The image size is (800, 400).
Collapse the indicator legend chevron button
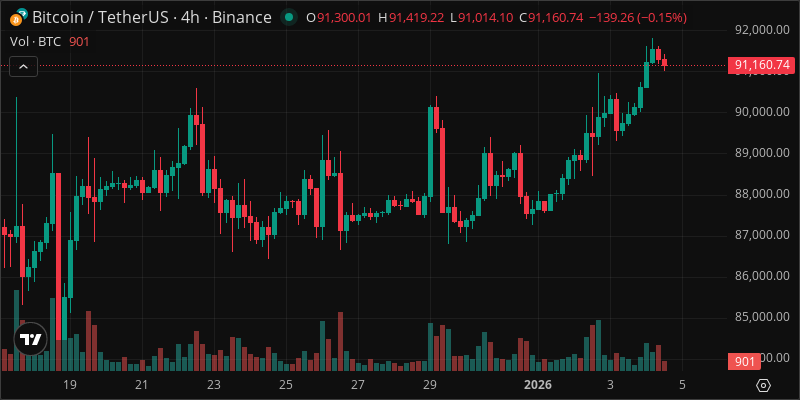point(23,66)
